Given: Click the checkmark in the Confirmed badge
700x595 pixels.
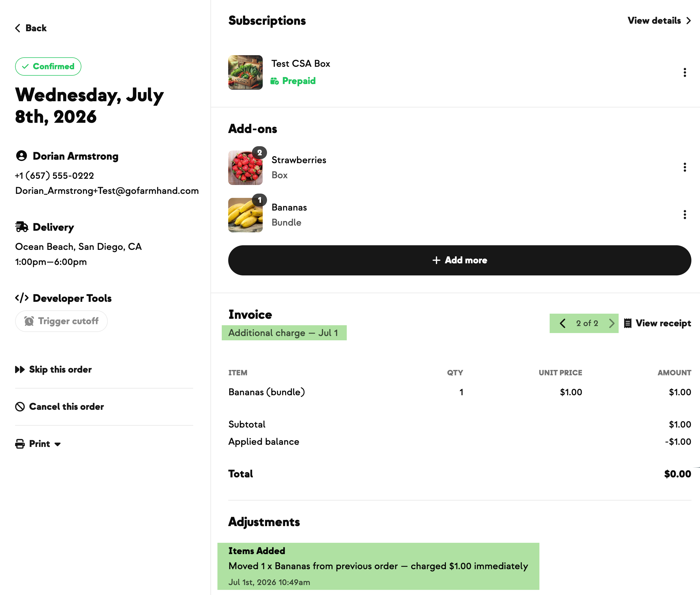Looking at the screenshot, I should pos(25,66).
